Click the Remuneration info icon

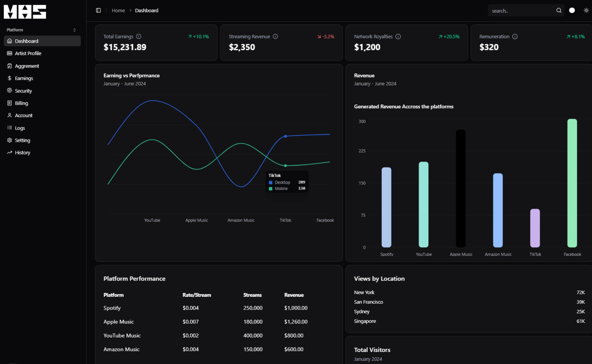(515, 36)
